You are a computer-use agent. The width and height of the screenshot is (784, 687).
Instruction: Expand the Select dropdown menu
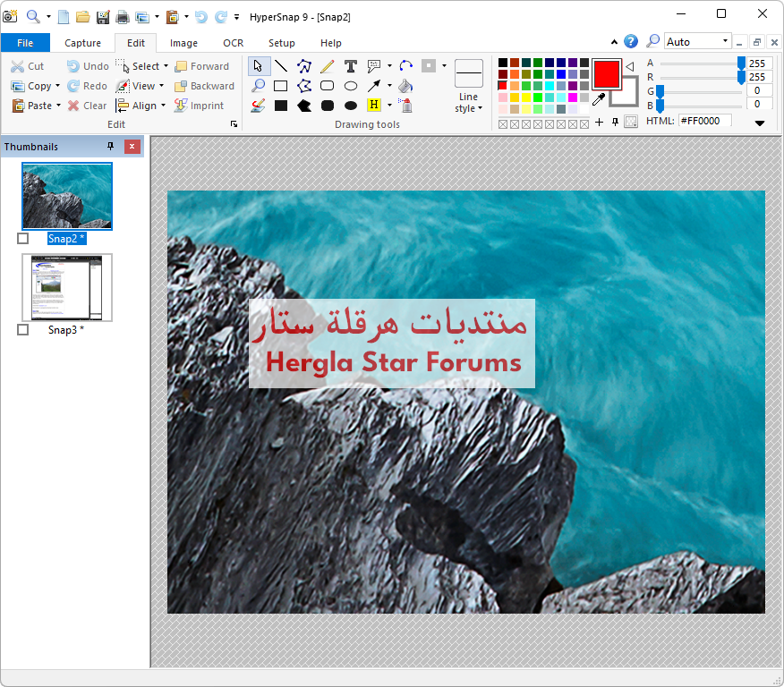(166, 66)
